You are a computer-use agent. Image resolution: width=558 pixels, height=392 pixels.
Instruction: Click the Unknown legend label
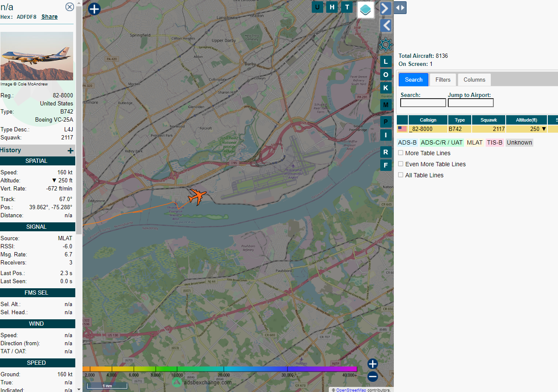[x=519, y=142]
